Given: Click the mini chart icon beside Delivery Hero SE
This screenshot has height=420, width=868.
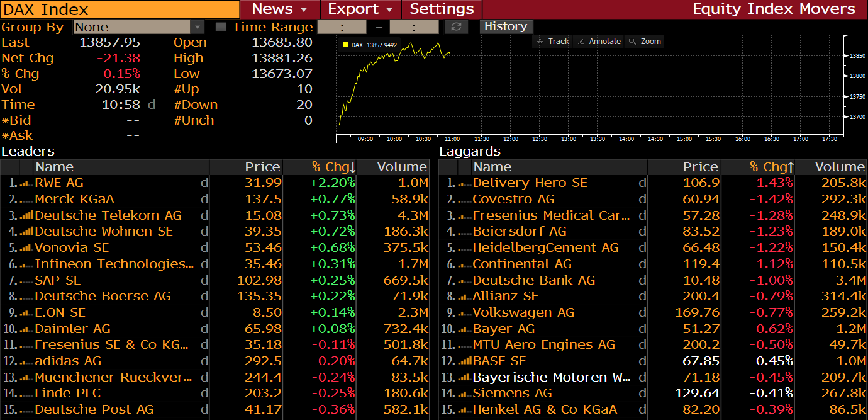Looking at the screenshot, I should click(x=464, y=183).
